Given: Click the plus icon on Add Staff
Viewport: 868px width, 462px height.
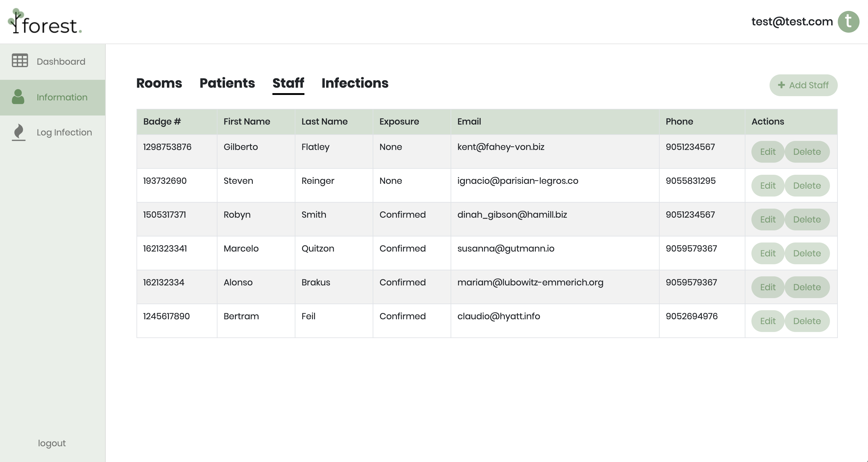Looking at the screenshot, I should pos(781,85).
